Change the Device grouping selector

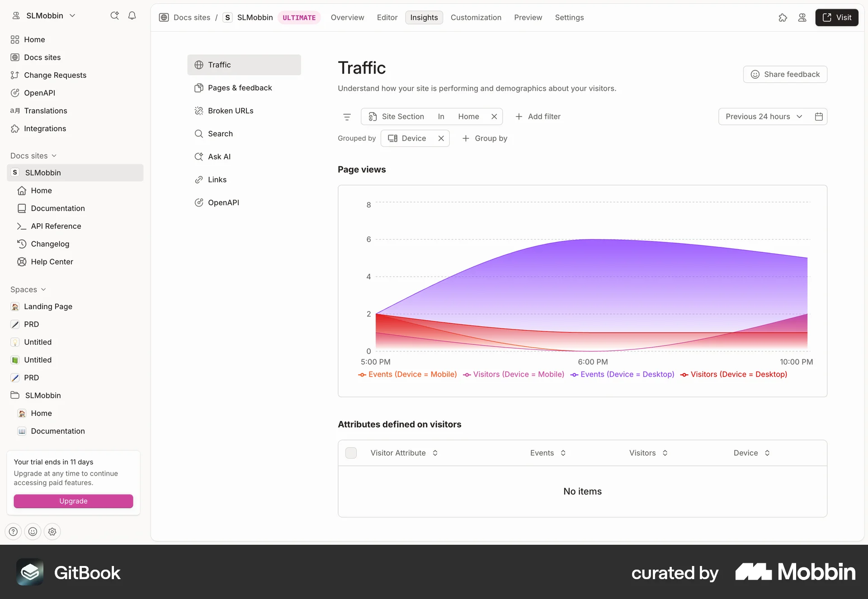(407, 138)
